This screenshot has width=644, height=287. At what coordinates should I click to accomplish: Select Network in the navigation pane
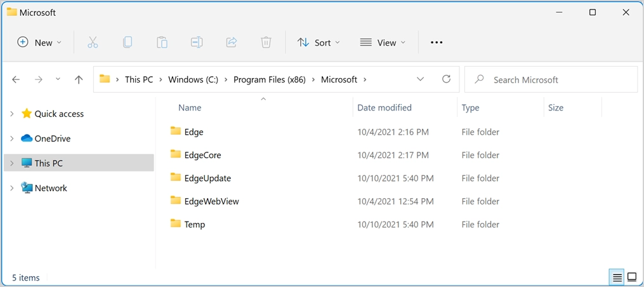[x=51, y=188]
